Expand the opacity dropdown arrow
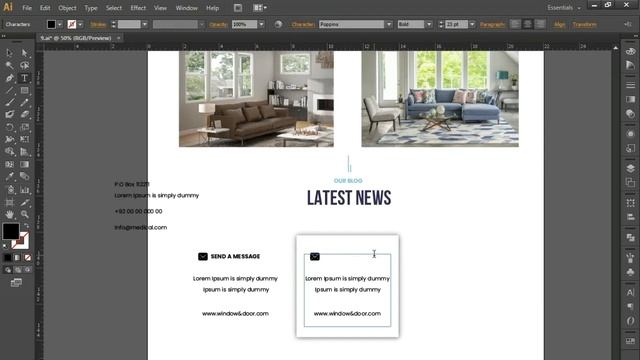 coord(261,24)
